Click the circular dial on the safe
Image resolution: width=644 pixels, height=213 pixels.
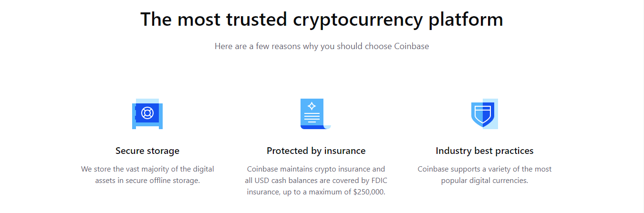(147, 113)
